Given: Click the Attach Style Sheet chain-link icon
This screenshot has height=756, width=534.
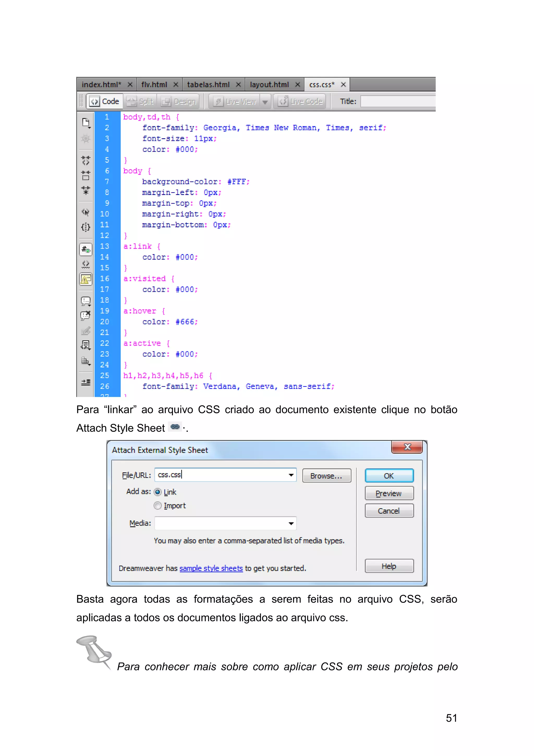Looking at the screenshot, I should pos(175,426).
